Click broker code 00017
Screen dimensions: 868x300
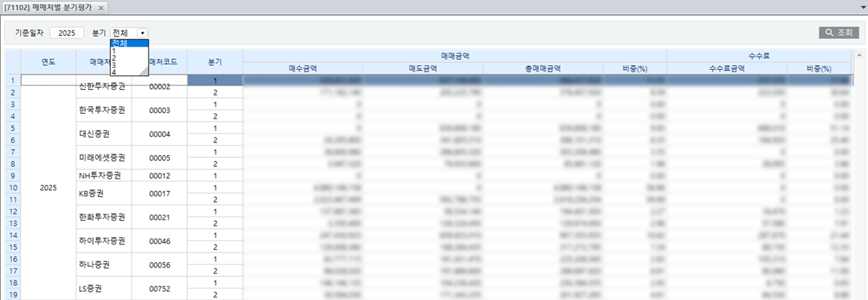[160, 194]
